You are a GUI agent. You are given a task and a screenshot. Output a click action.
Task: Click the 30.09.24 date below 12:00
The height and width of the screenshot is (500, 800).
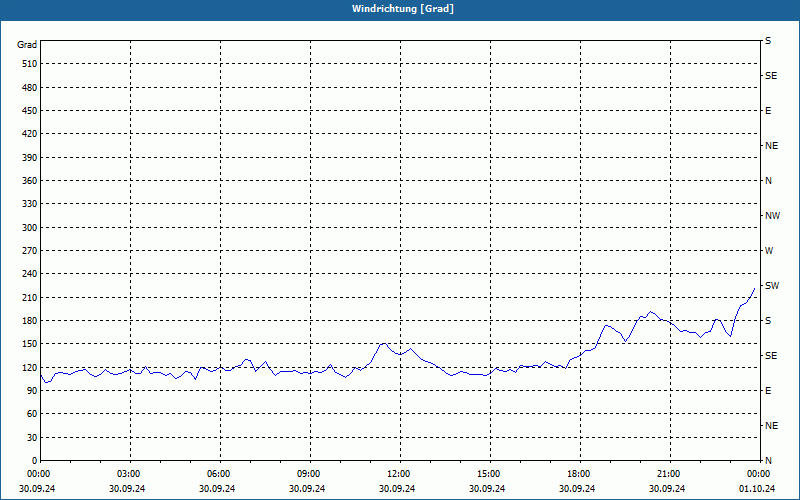pos(397,488)
